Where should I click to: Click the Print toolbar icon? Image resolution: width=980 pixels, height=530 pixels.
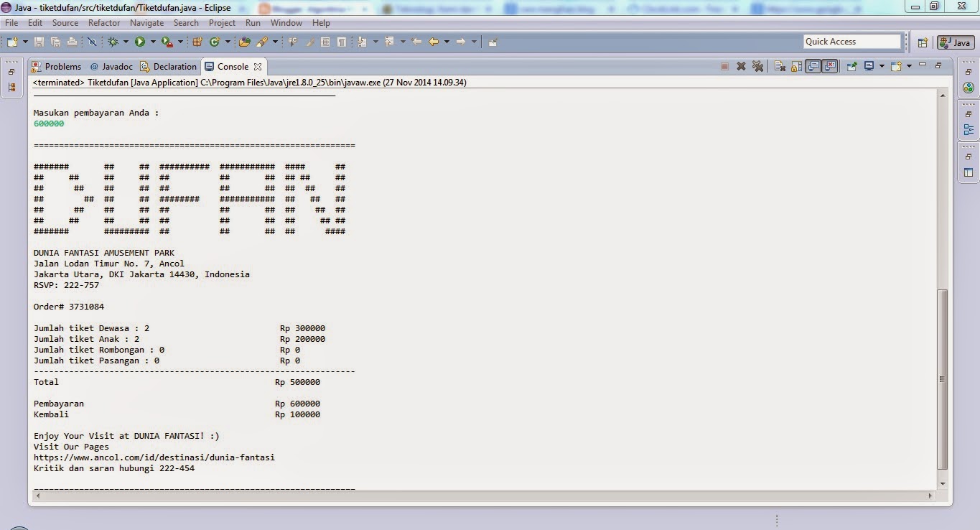coord(72,42)
